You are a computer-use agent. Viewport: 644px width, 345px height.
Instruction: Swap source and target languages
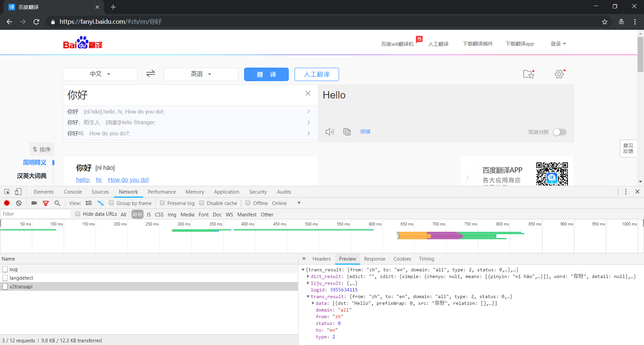(x=151, y=73)
